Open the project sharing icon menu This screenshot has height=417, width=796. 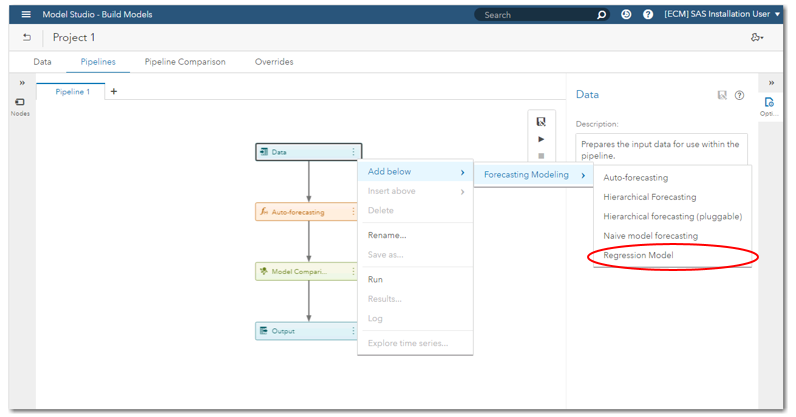pos(757,37)
